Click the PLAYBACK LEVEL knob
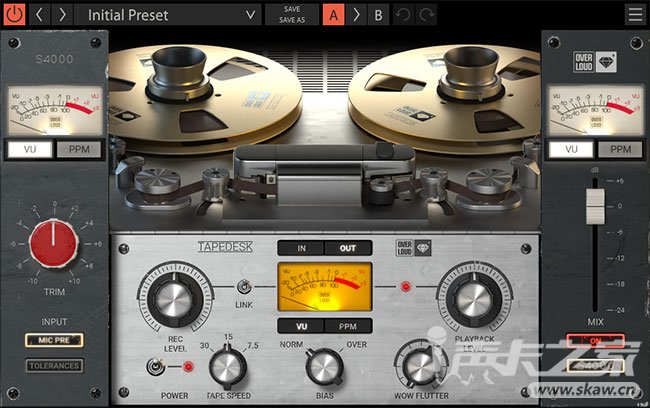Image resolution: width=650 pixels, height=408 pixels. point(474,299)
